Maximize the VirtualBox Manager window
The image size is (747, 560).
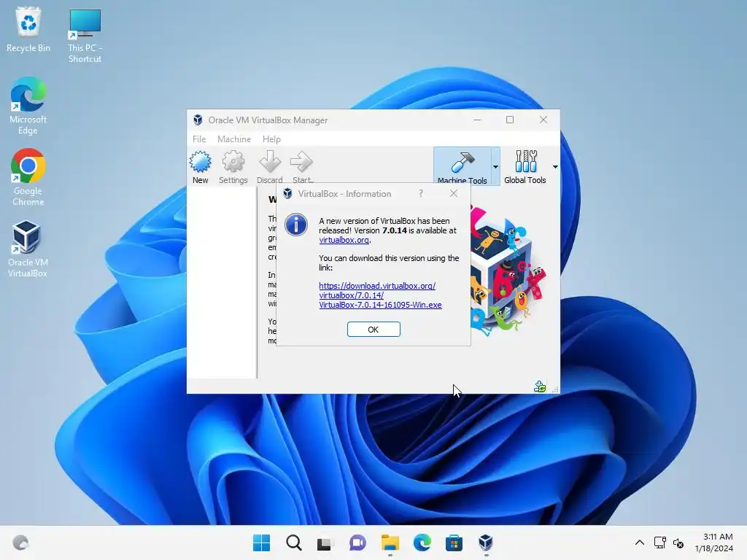click(510, 120)
